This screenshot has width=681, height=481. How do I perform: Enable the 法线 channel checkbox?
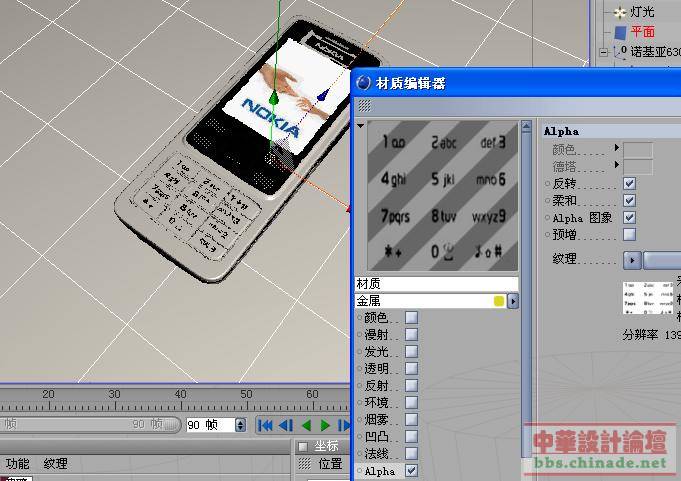pyautogui.click(x=411, y=454)
